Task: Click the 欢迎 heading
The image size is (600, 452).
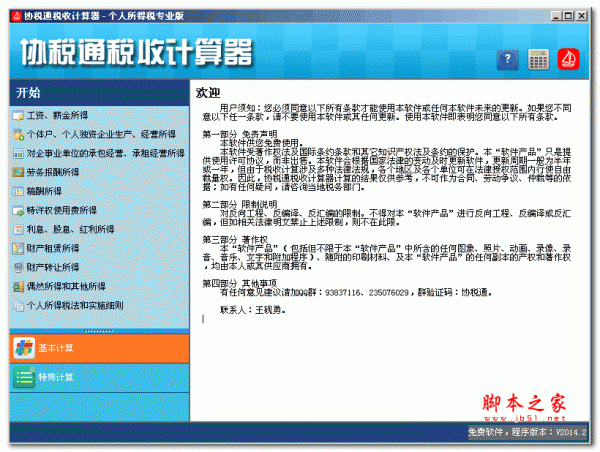Action: click(x=208, y=93)
